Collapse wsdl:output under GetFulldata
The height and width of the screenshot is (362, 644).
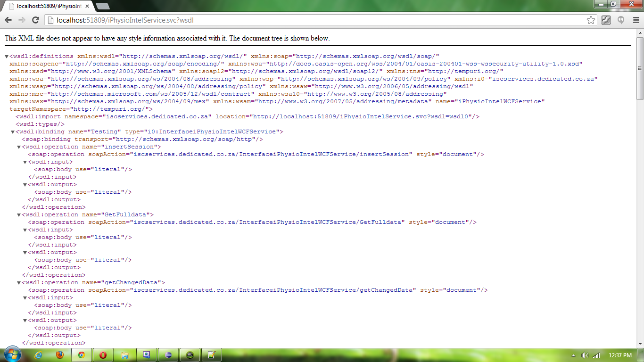tap(25, 253)
